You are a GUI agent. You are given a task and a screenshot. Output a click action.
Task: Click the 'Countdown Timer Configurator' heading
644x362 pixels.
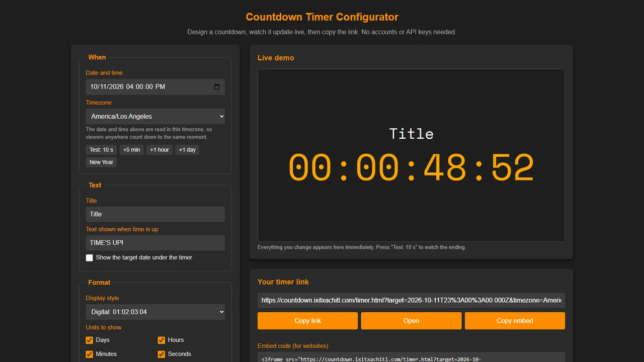322,17
